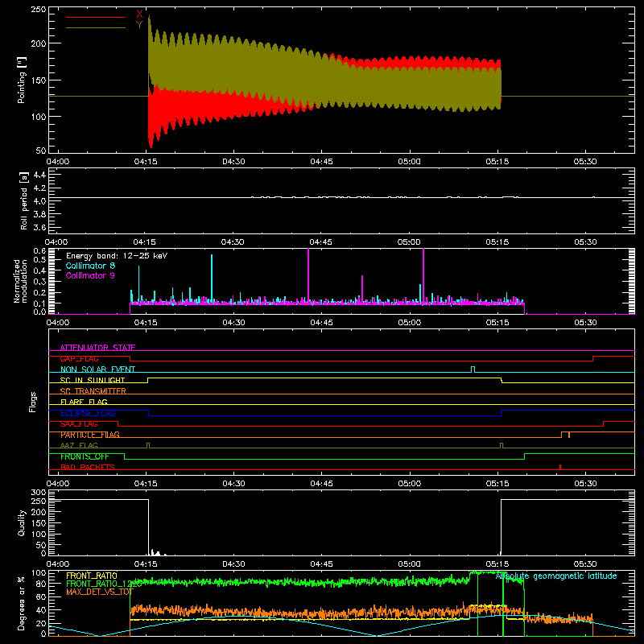Click the 04:15 tick under Pointing plot

point(146,162)
